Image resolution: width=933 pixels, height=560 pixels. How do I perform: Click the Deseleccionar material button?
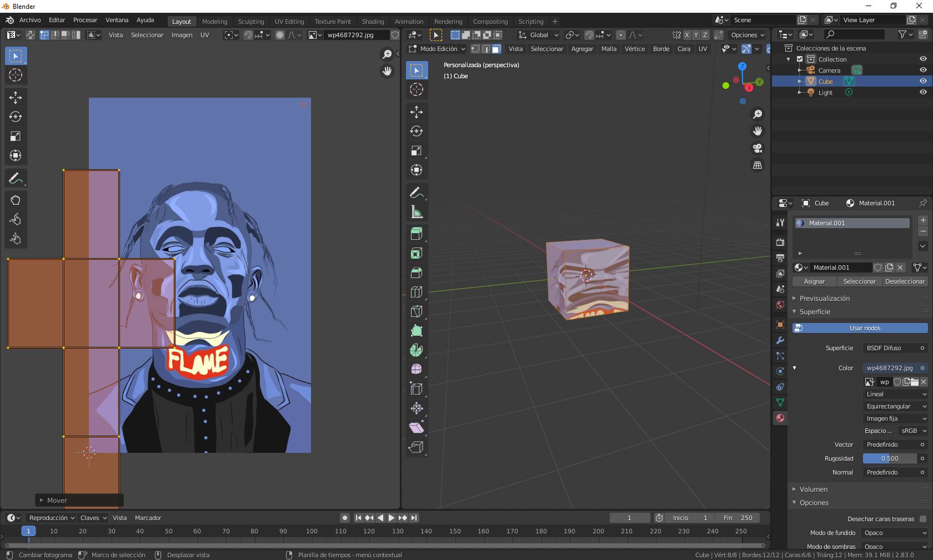(905, 281)
